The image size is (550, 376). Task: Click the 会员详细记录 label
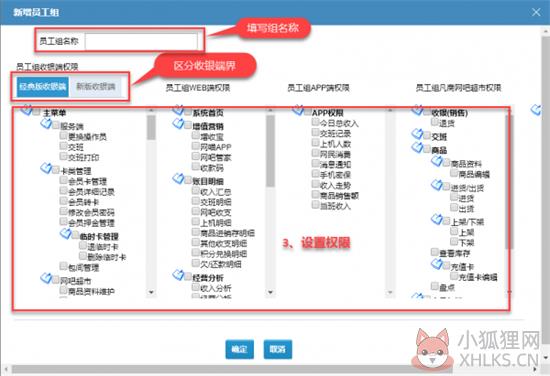[91, 192]
